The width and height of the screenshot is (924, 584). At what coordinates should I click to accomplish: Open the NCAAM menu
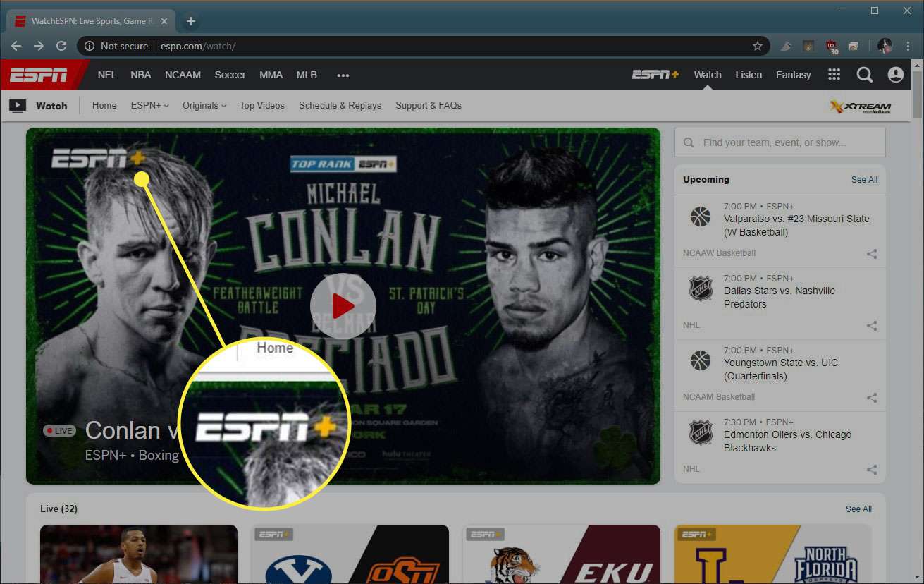point(183,75)
